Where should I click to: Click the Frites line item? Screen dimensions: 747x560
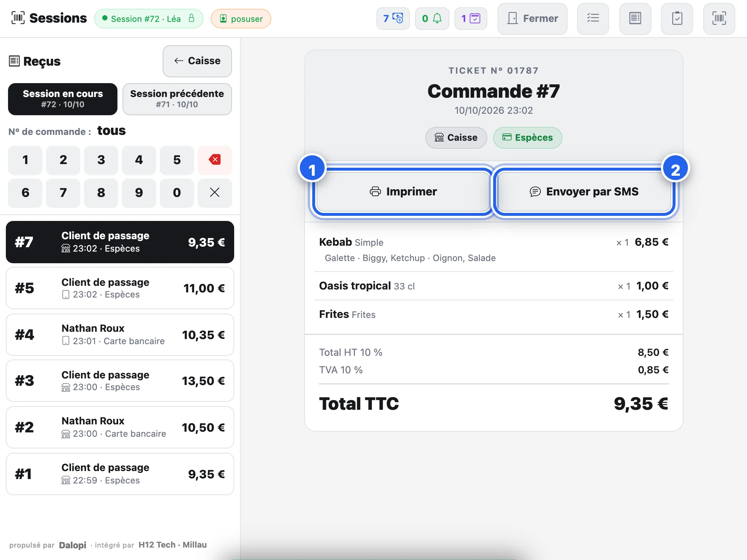(x=494, y=314)
